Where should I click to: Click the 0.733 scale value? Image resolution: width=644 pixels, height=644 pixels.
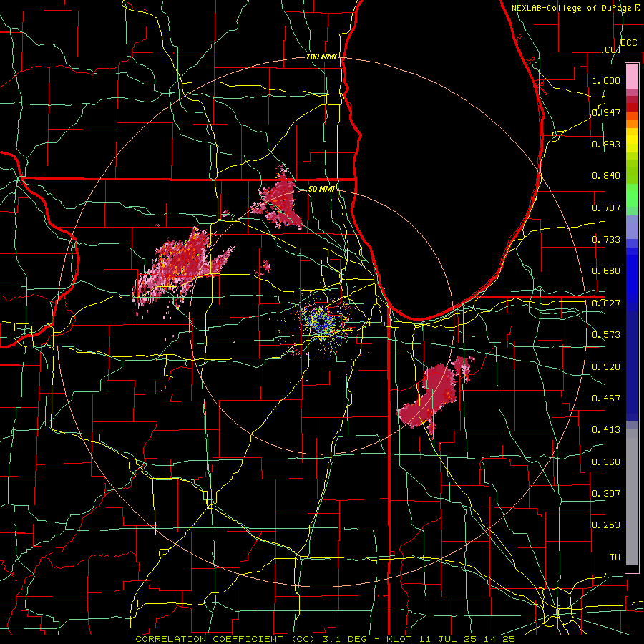[x=606, y=240]
